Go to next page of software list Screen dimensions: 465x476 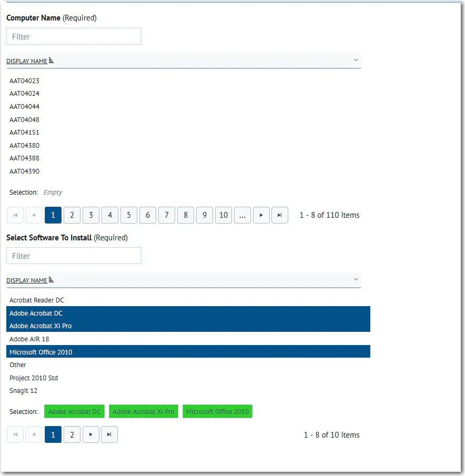[91, 434]
